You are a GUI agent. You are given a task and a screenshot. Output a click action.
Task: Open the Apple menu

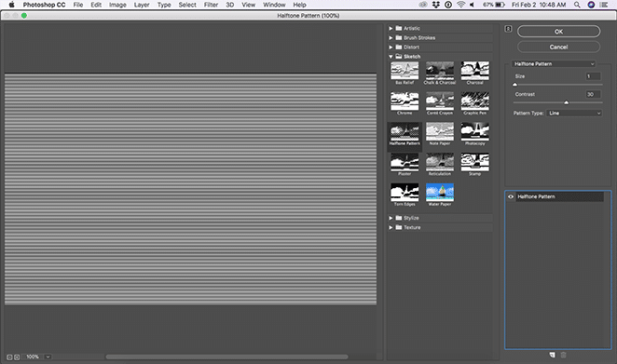[11, 5]
